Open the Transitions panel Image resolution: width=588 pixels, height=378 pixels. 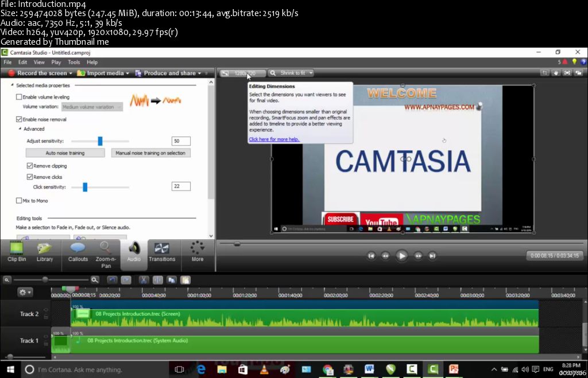point(162,252)
